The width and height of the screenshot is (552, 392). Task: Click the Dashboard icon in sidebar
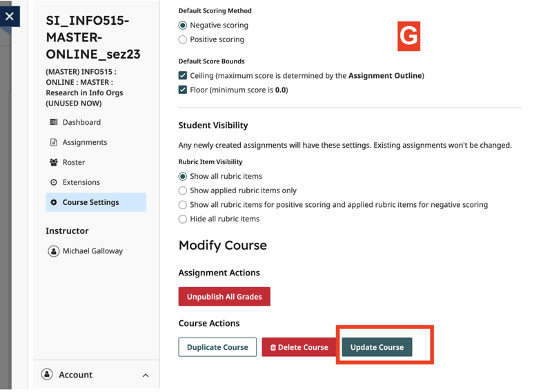click(54, 122)
